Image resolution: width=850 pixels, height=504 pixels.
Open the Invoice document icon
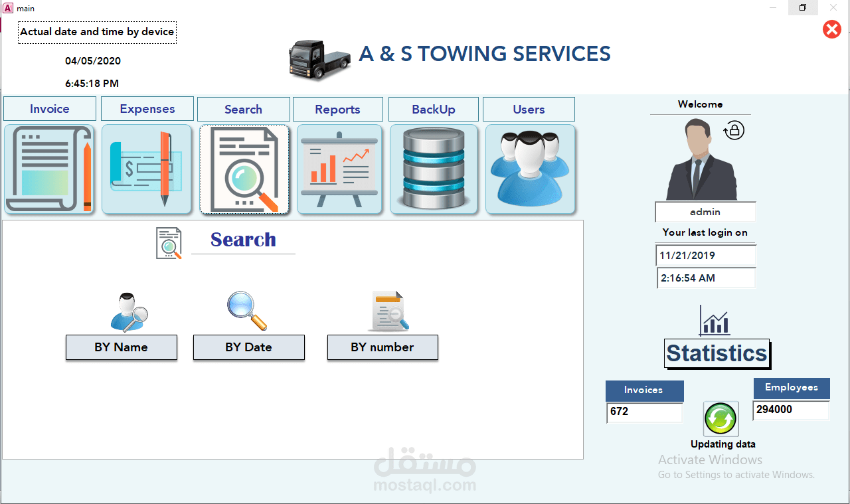tap(50, 169)
